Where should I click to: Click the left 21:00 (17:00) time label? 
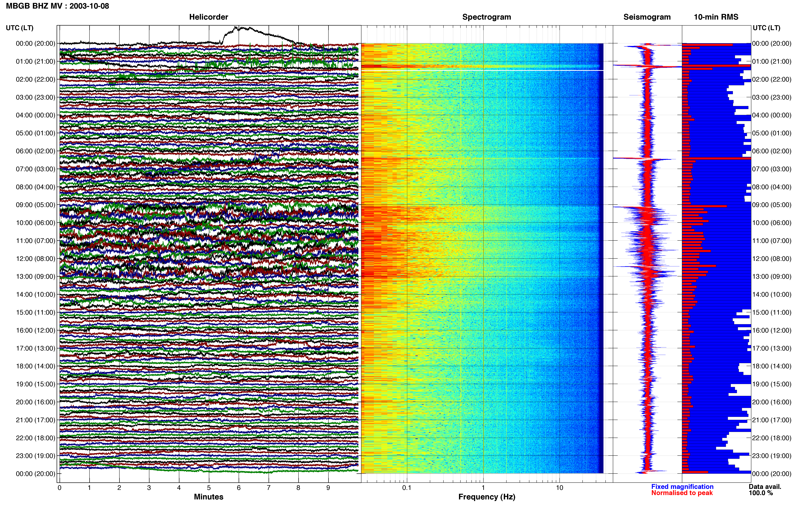(x=36, y=420)
